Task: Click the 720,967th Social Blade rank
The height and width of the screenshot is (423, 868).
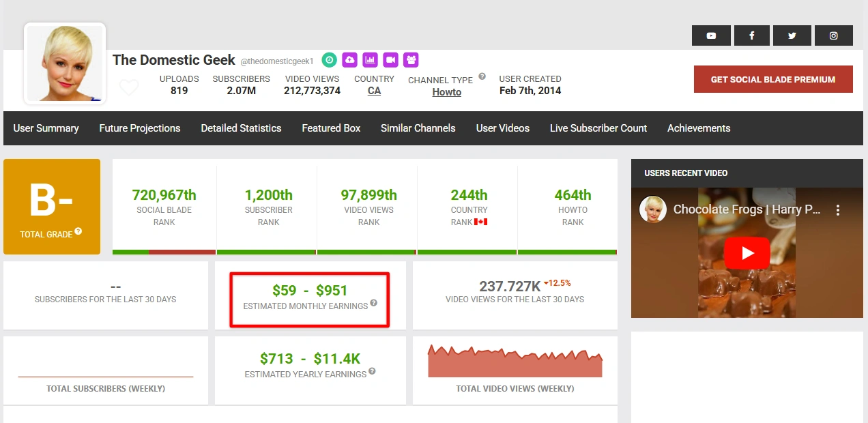Action: [x=164, y=195]
